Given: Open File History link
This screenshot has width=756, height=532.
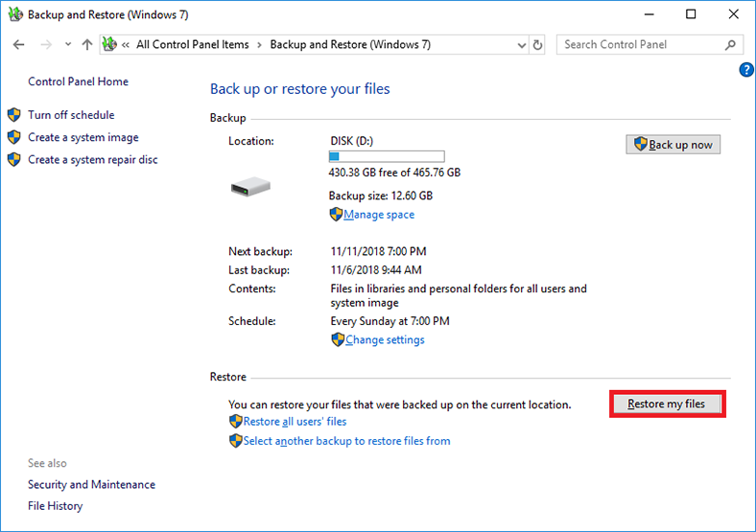Looking at the screenshot, I should [56, 506].
